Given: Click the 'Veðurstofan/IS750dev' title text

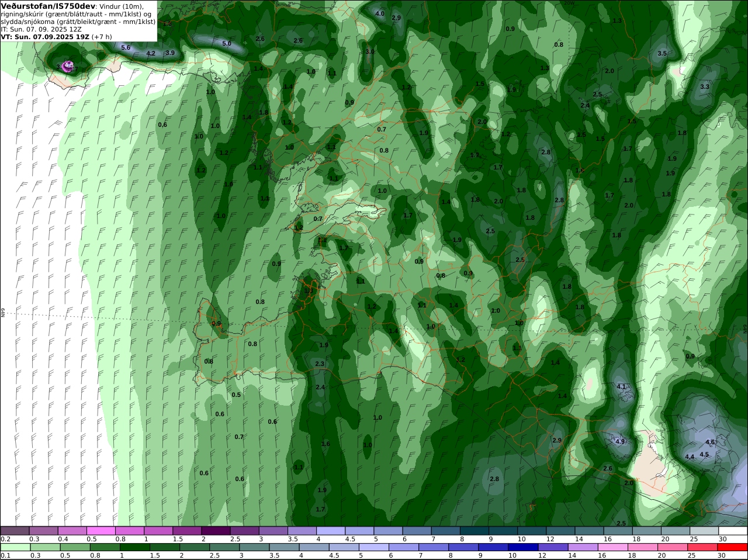Looking at the screenshot, I should (x=48, y=6).
